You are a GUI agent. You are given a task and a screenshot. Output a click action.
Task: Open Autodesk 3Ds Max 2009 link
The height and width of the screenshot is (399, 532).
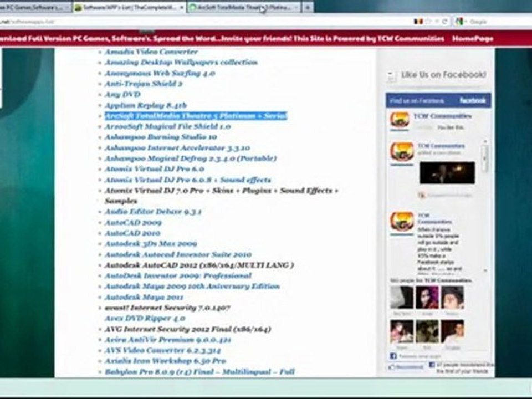click(151, 244)
